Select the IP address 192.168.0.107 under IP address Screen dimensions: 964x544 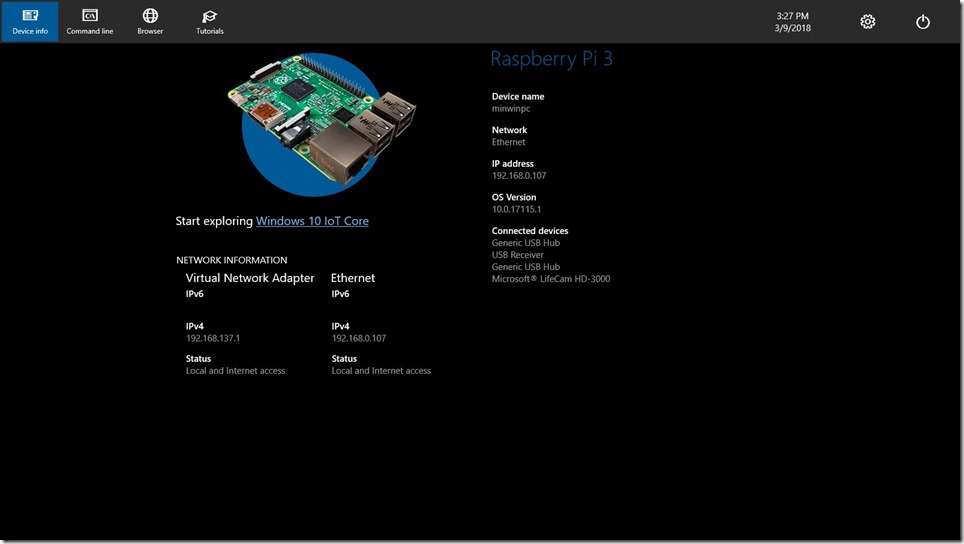click(519, 176)
